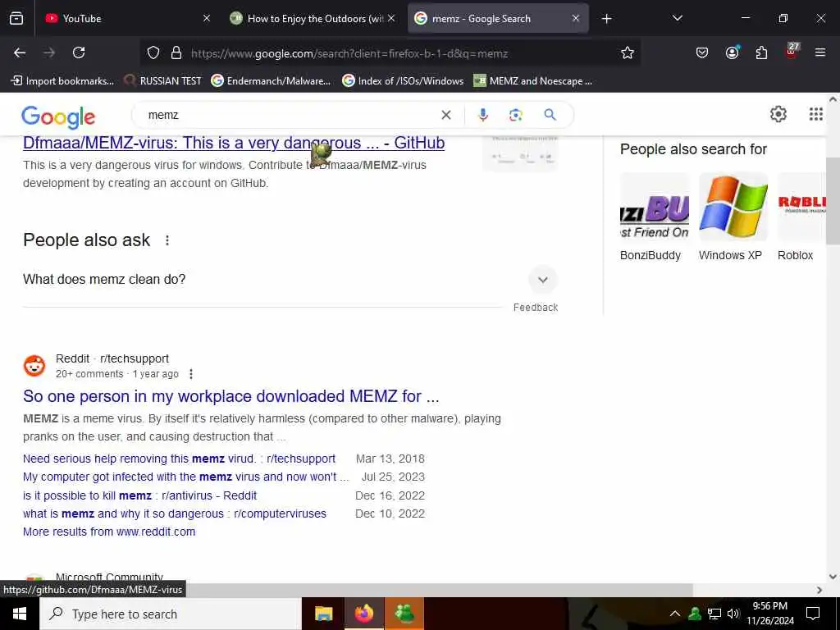The width and height of the screenshot is (840, 630).
Task: Open the green two-person taskbar app
Action: (404, 614)
